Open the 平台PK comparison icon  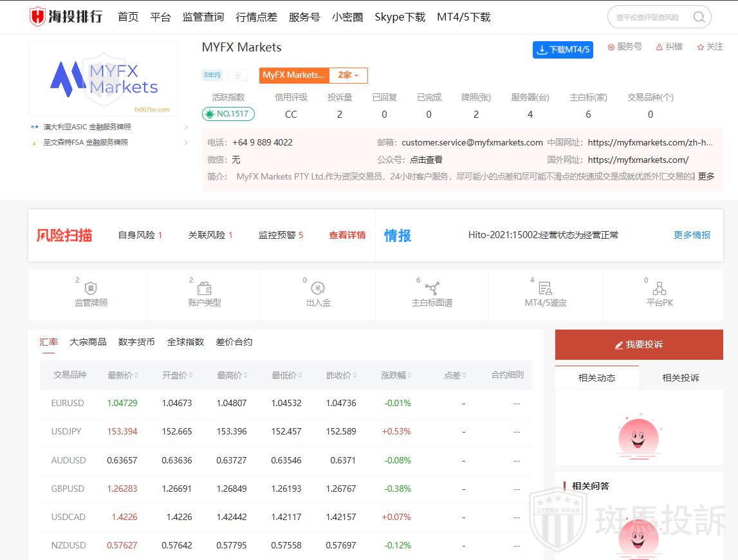click(x=659, y=289)
